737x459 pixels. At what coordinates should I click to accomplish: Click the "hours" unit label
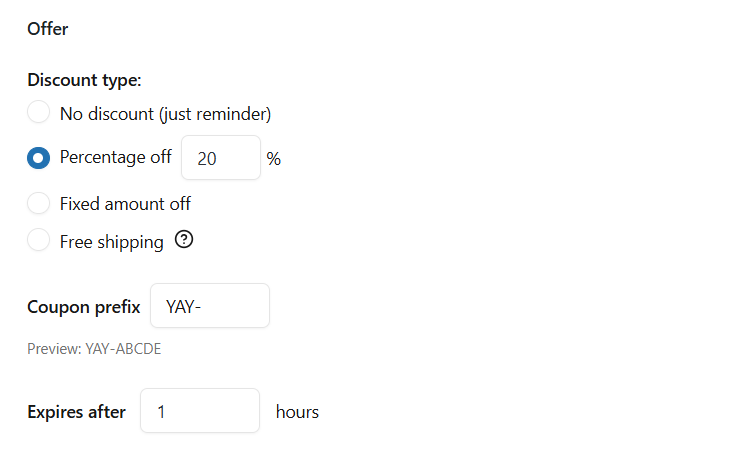[x=297, y=411]
